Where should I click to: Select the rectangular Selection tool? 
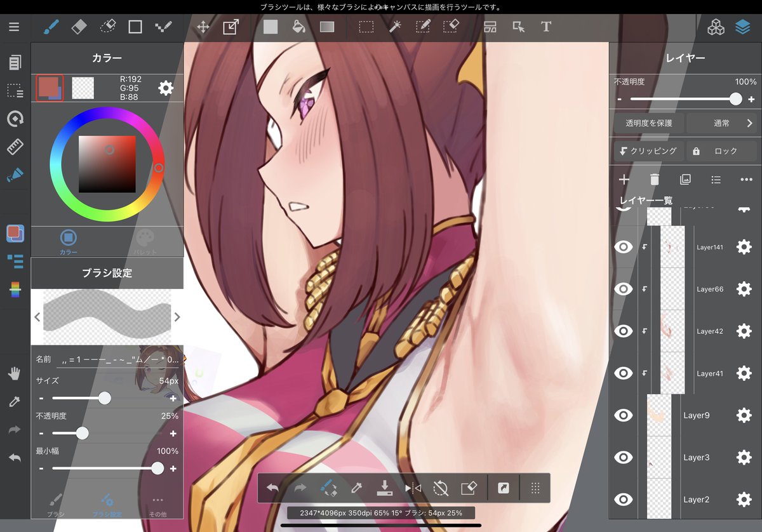pyautogui.click(x=366, y=27)
